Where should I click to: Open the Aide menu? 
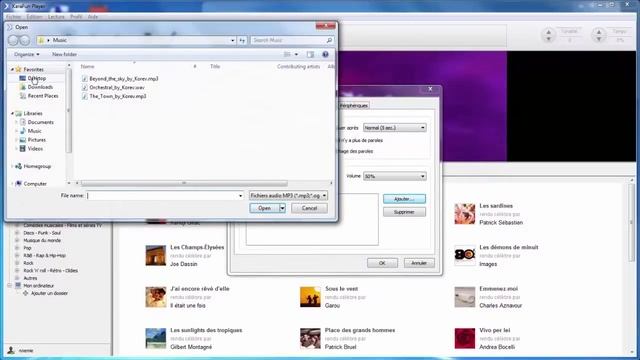(x=93, y=17)
